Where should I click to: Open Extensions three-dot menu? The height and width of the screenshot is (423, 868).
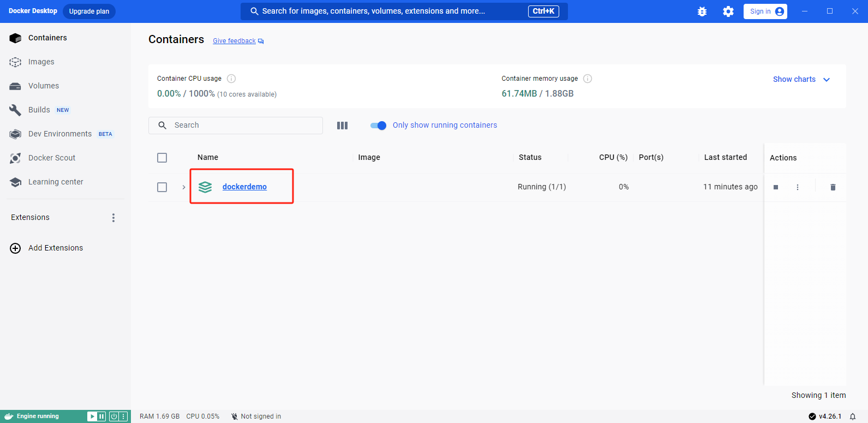click(113, 218)
